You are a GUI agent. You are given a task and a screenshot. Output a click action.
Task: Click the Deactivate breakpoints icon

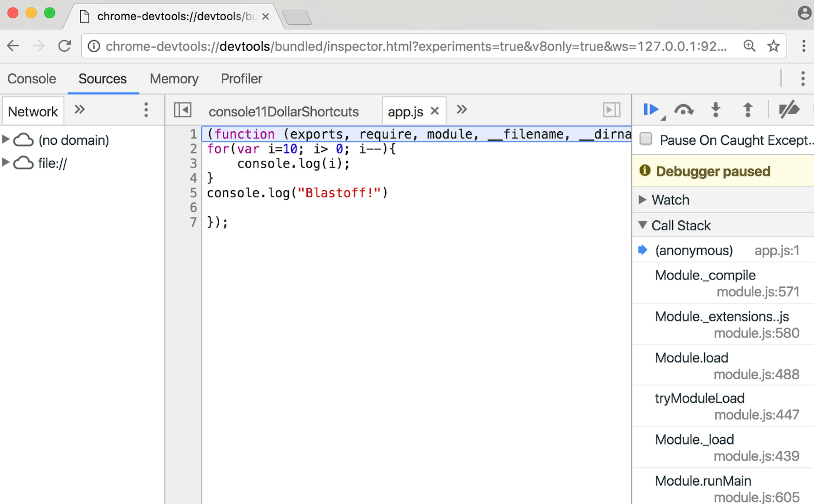(789, 110)
